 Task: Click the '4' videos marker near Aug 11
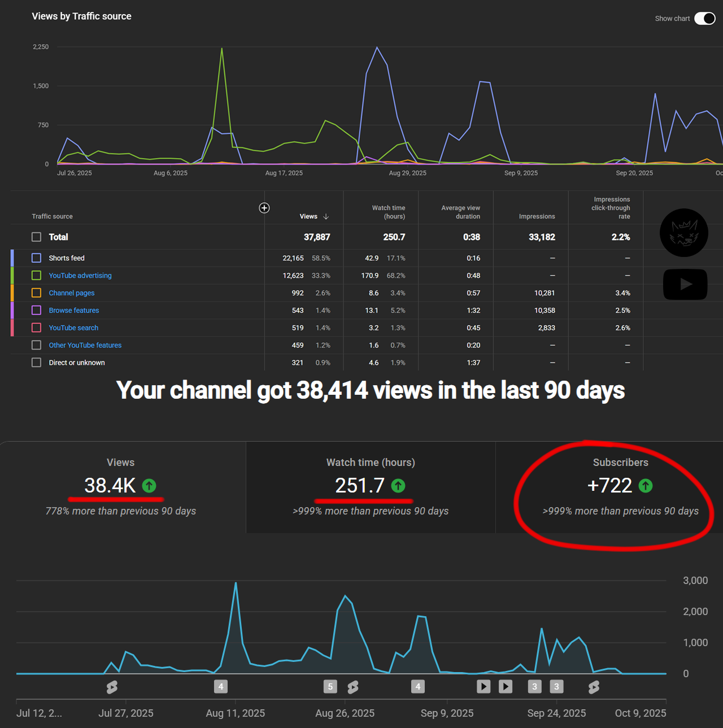(x=221, y=687)
